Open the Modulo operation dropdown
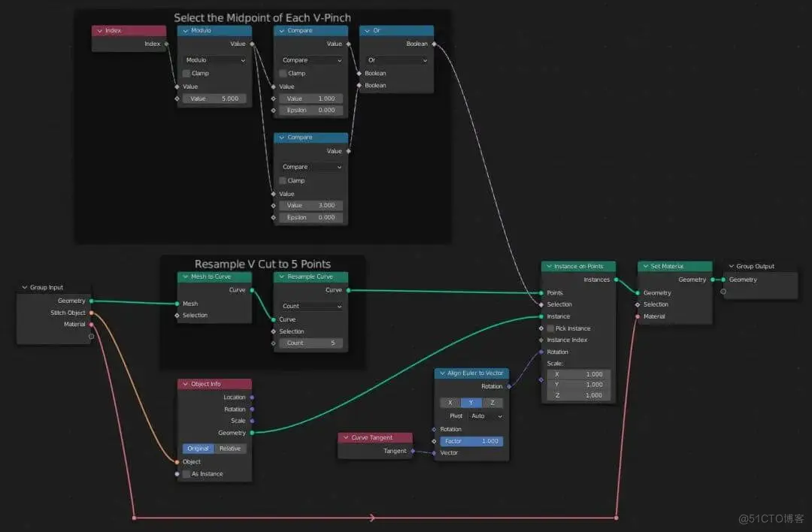Image resolution: width=812 pixels, height=532 pixels. click(x=214, y=60)
